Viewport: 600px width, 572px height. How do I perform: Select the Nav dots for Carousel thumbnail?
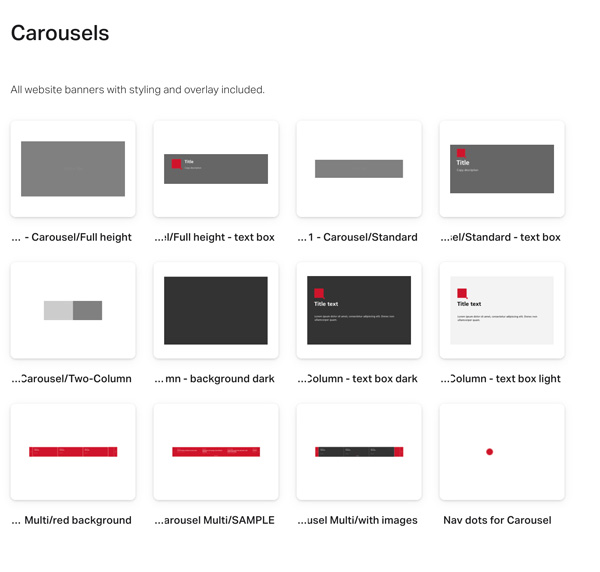coord(502,452)
